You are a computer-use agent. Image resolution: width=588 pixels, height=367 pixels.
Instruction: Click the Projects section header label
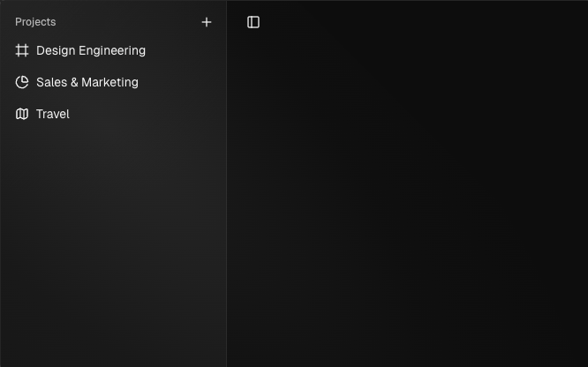[x=35, y=22]
